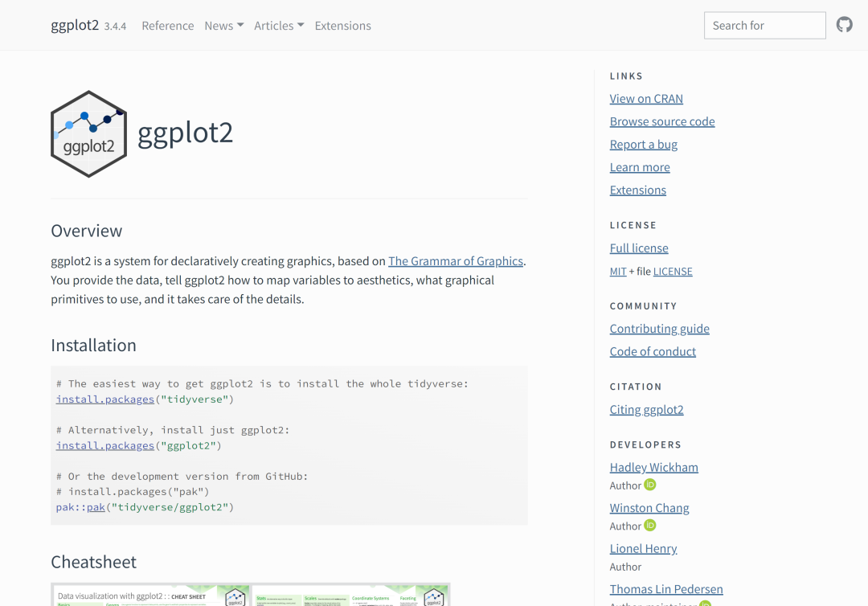Click the 3.4.4 version label
This screenshot has height=606, width=868.
click(x=115, y=26)
